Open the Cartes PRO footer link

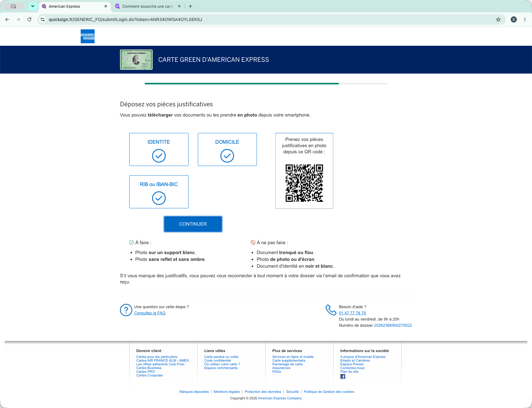(x=146, y=372)
